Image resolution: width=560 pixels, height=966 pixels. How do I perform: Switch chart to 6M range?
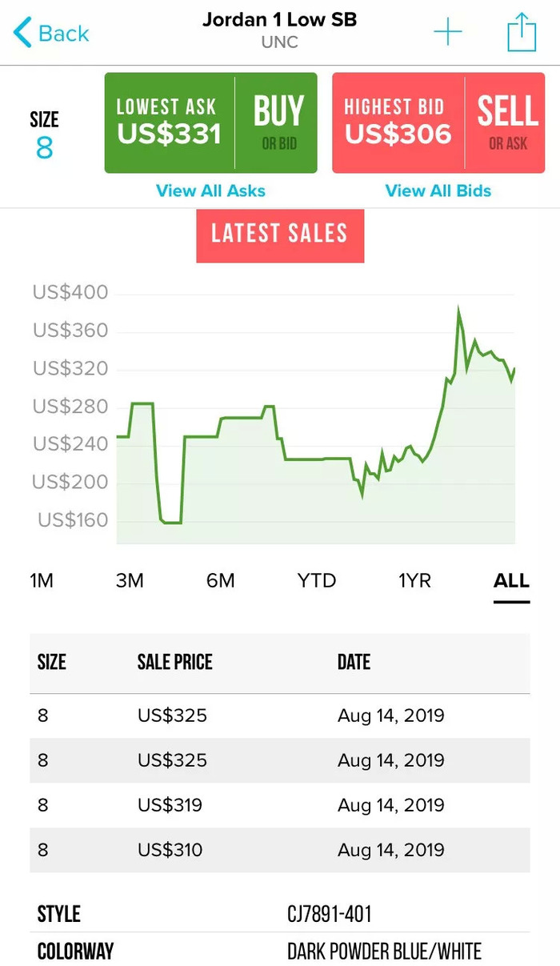click(221, 581)
